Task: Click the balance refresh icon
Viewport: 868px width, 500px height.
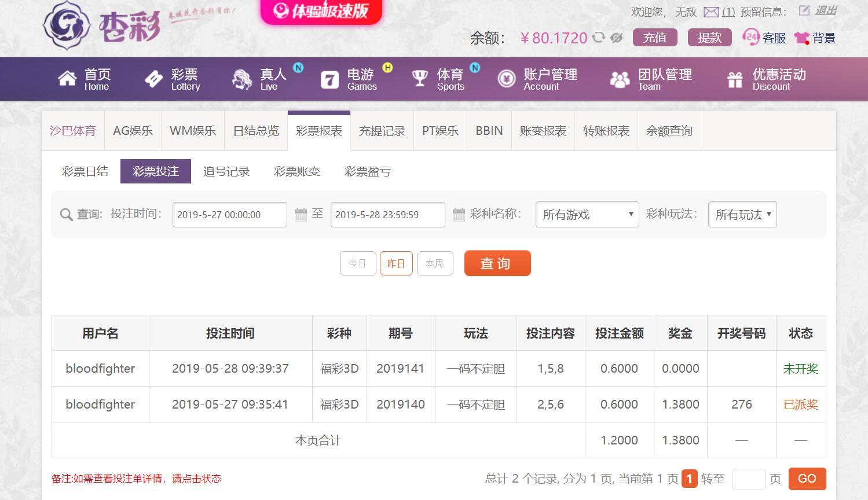Action: 599,38
